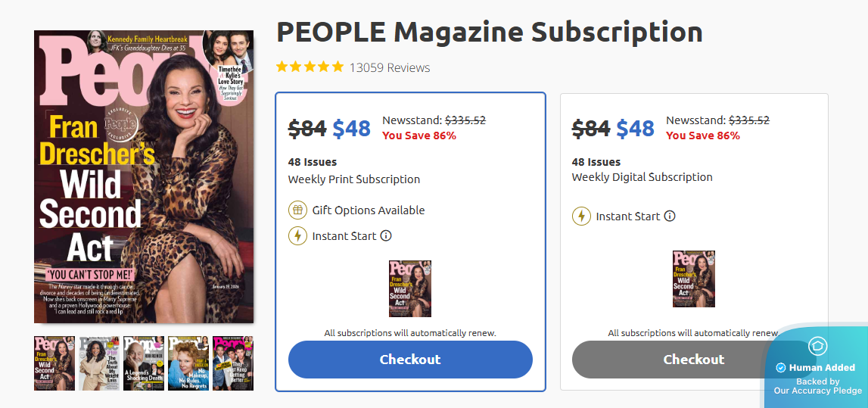
Task: Click the house shield icon above Human Added
Action: point(818,346)
